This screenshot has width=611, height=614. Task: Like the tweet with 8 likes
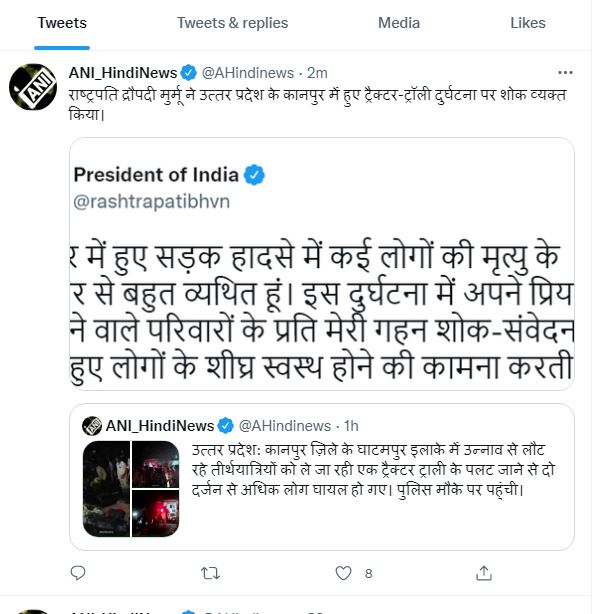[345, 573]
